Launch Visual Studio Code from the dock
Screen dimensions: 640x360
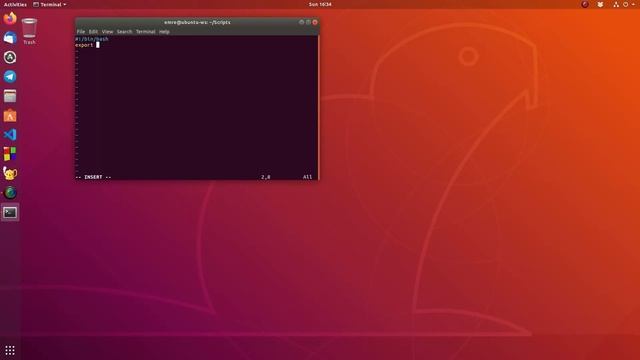pos(10,135)
